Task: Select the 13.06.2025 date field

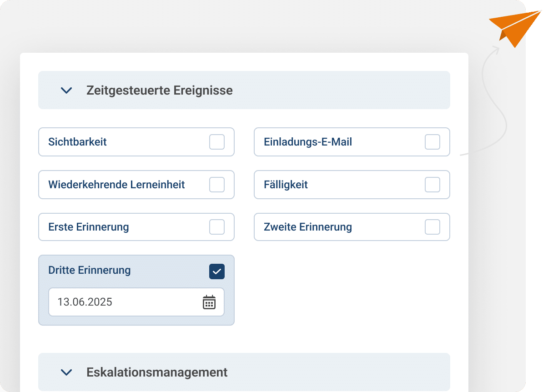Action: tap(136, 302)
